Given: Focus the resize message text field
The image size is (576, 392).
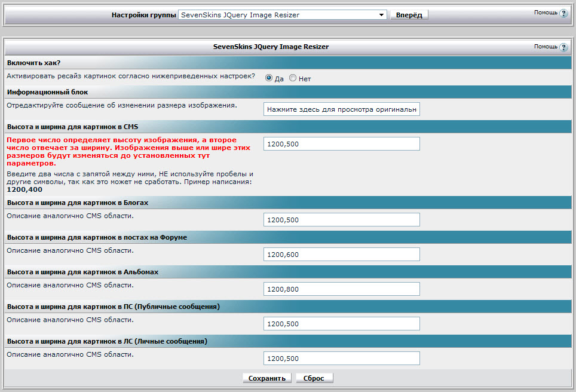Looking at the screenshot, I should [x=342, y=109].
